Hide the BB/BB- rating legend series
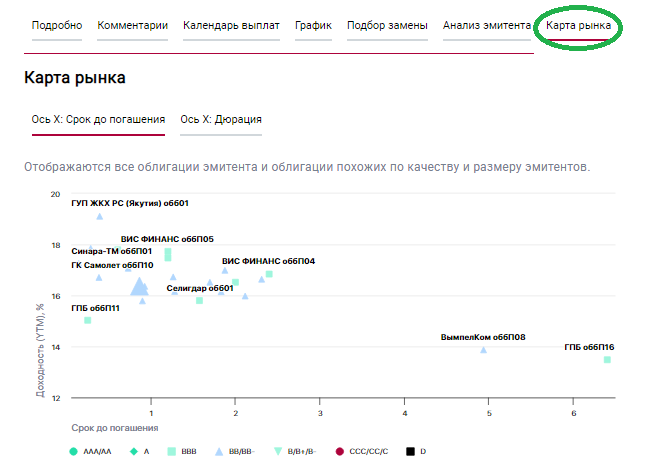 [236, 451]
